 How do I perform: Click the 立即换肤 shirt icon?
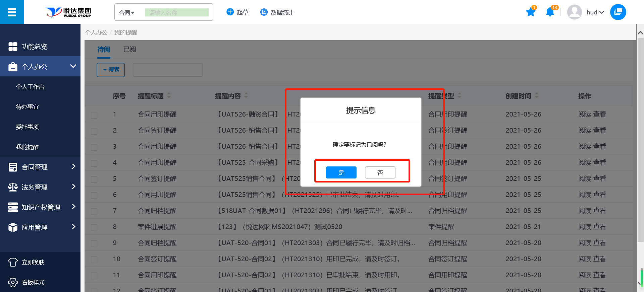pos(13,262)
